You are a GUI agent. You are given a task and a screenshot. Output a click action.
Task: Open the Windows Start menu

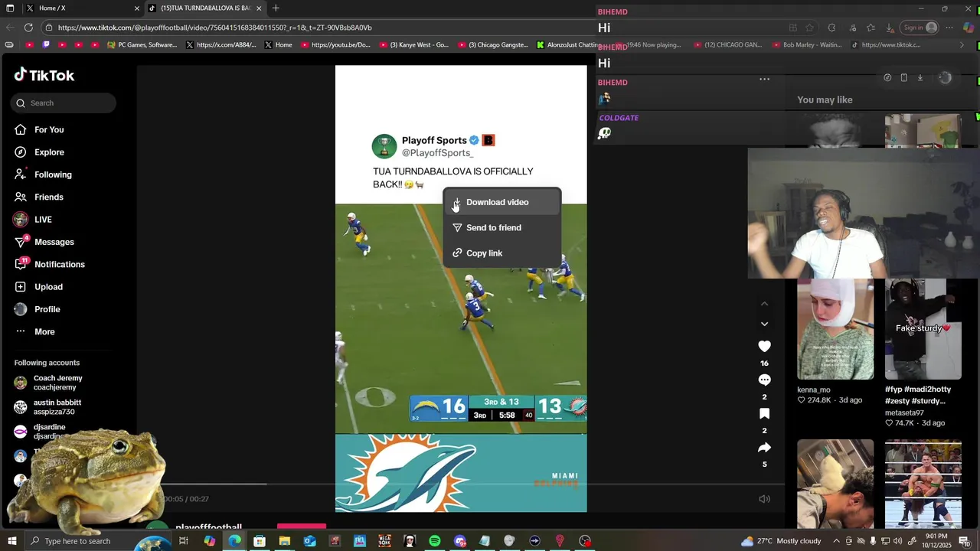tap(11, 541)
